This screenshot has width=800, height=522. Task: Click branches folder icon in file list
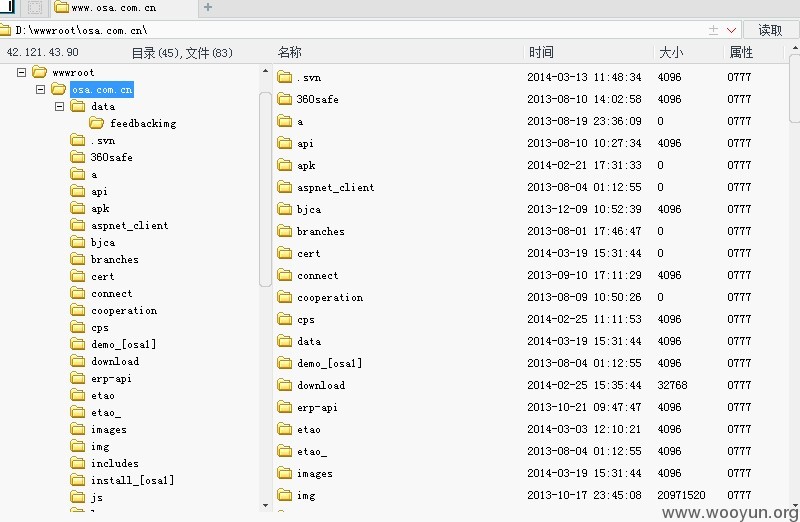(284, 231)
